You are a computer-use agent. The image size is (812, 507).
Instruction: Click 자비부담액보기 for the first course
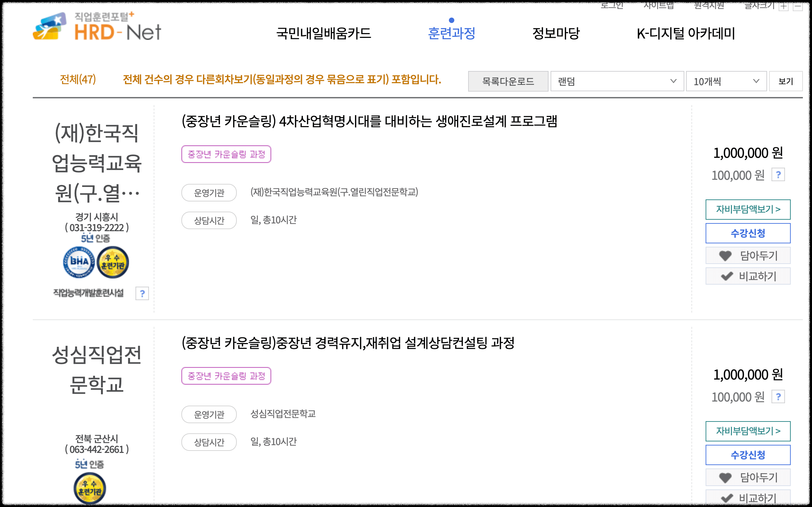(x=748, y=210)
